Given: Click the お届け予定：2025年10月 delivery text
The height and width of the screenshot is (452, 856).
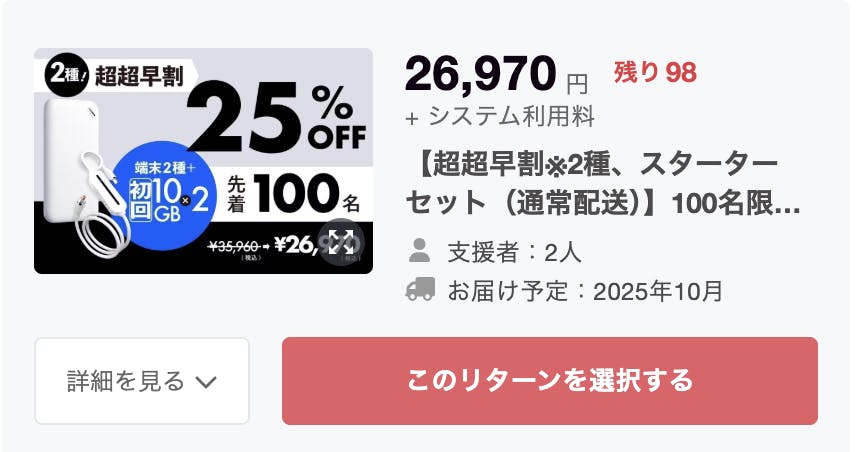Looking at the screenshot, I should click(584, 291).
